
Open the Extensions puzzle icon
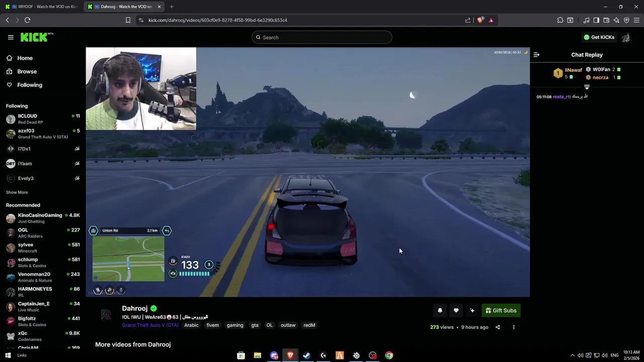click(560, 20)
